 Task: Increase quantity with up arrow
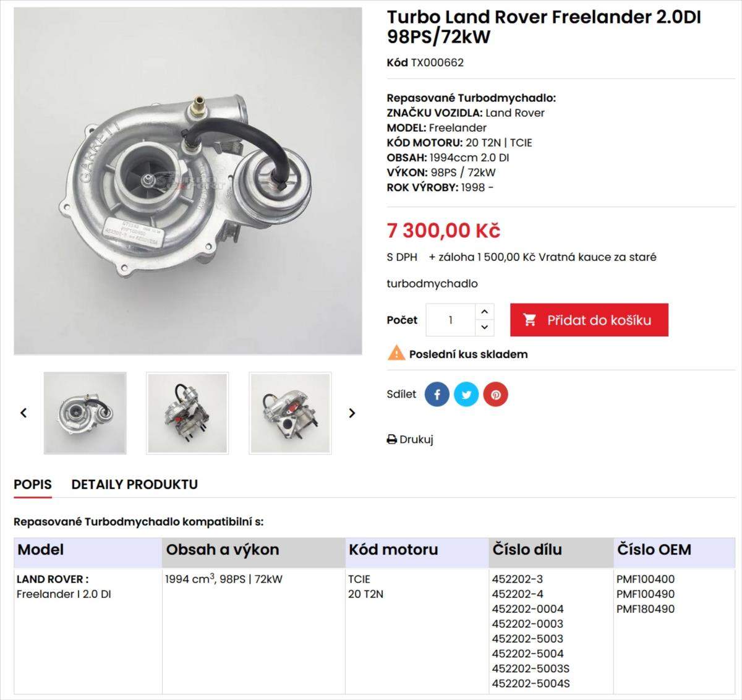(484, 312)
